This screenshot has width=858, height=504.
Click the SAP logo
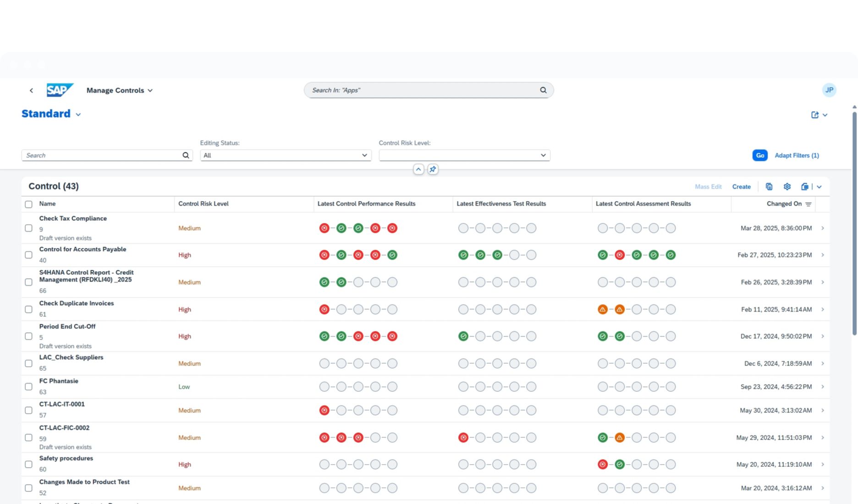[60, 90]
